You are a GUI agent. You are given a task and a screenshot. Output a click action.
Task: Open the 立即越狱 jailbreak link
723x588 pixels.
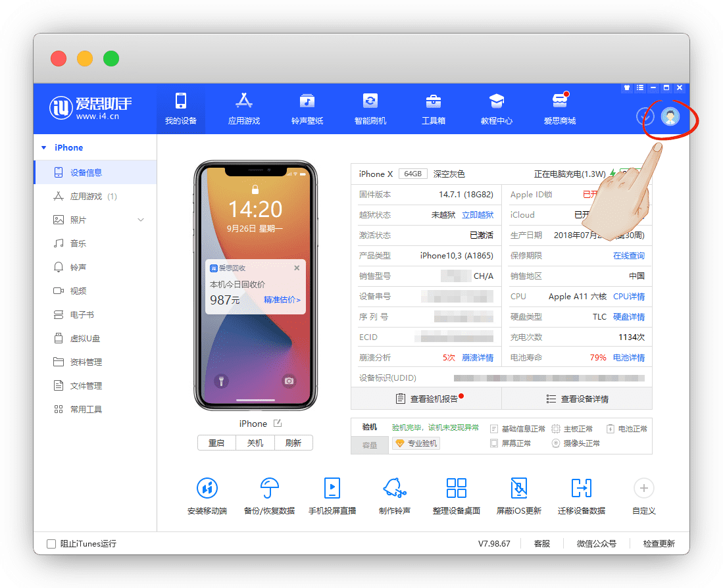click(477, 215)
